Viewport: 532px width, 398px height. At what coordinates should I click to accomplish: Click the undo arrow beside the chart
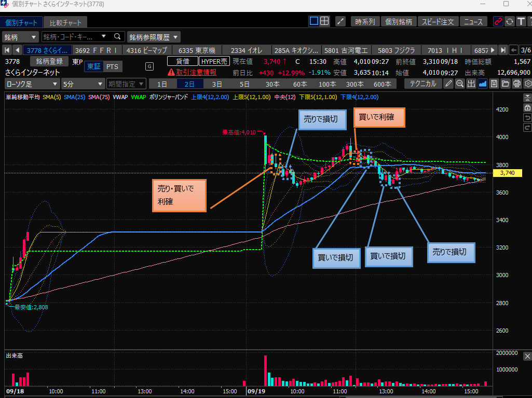pos(527,117)
